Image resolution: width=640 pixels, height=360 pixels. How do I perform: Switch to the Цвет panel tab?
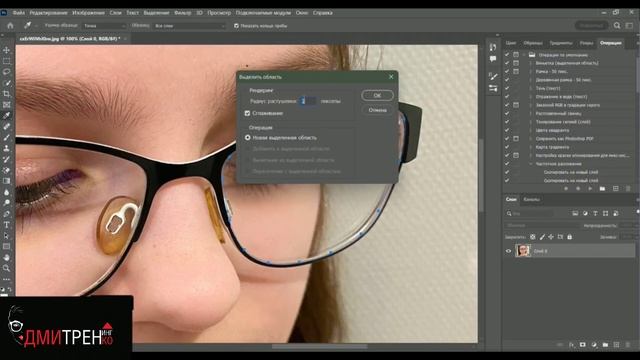pyautogui.click(x=511, y=43)
